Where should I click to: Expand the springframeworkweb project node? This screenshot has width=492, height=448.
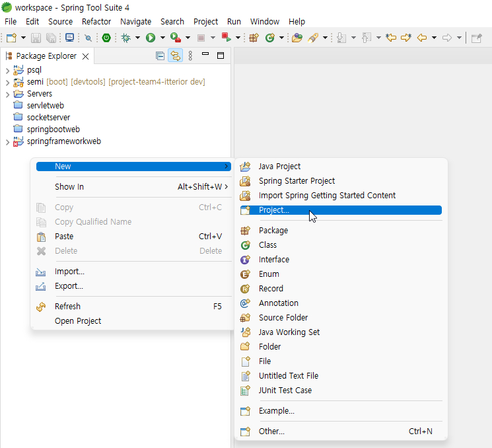click(x=7, y=142)
